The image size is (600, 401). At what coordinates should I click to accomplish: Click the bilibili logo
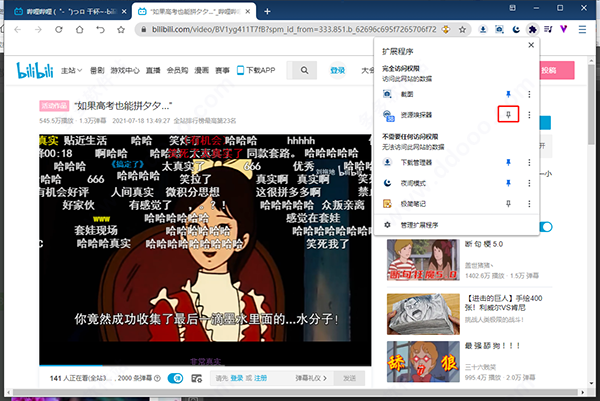35,70
